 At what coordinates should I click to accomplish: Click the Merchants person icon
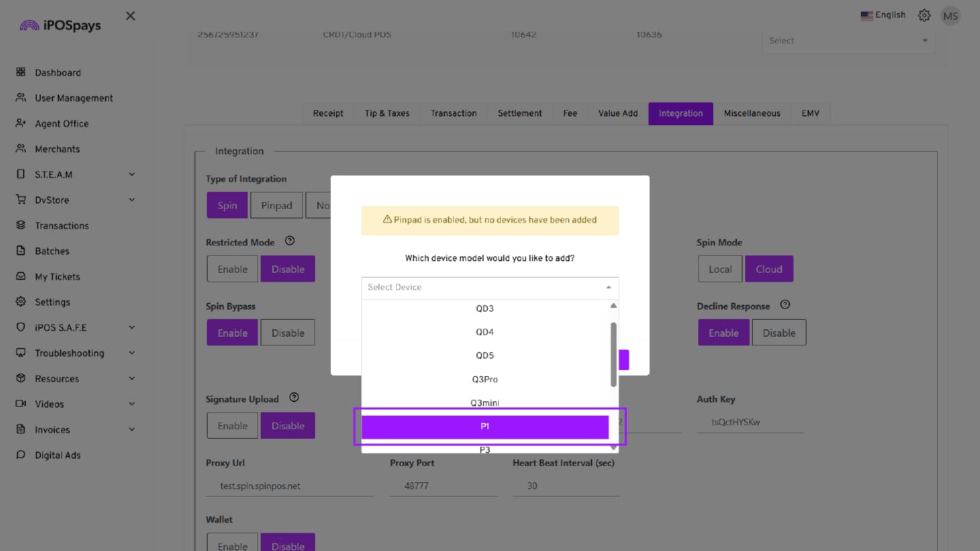point(20,149)
